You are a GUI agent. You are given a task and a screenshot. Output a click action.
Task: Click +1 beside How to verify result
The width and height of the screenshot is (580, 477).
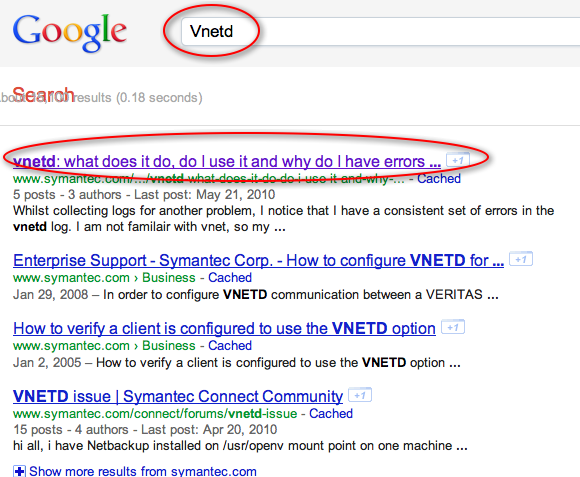click(x=453, y=327)
